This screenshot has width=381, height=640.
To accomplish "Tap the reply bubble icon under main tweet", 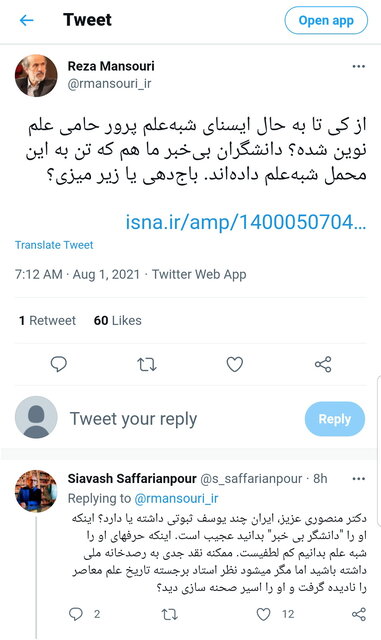I will pos(58,364).
